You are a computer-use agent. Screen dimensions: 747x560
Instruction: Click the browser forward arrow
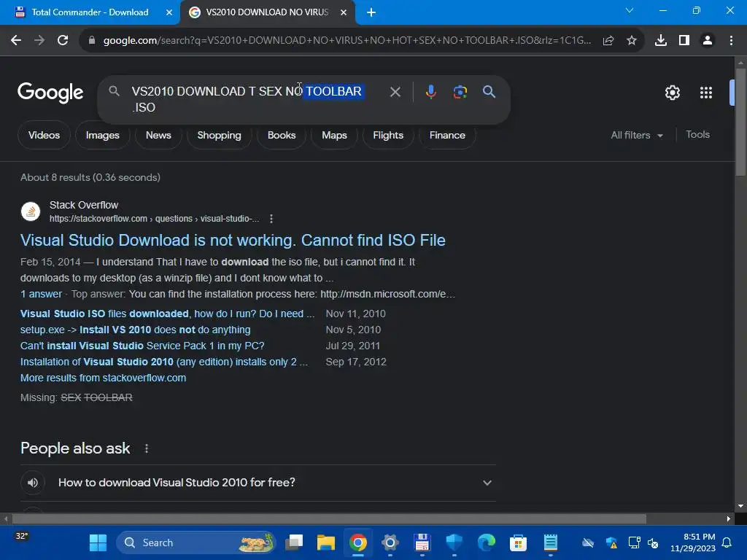point(39,41)
